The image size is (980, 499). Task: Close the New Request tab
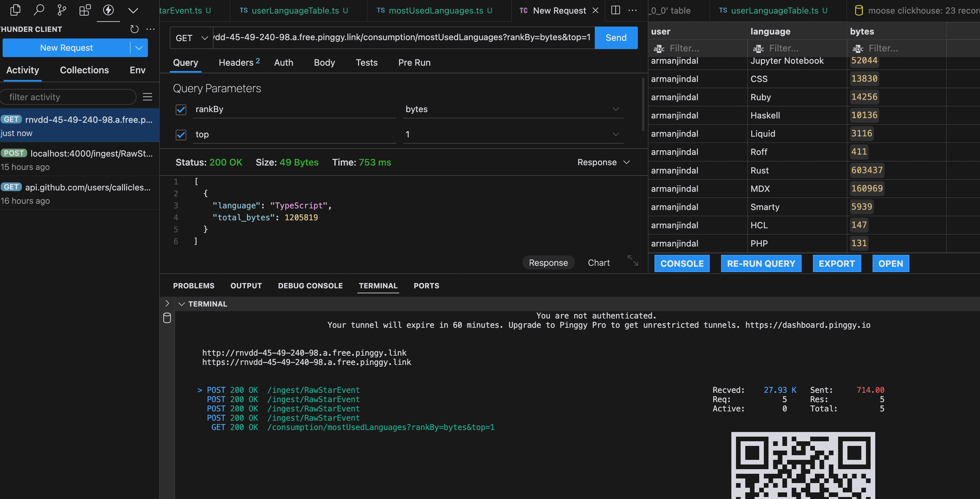pos(596,11)
